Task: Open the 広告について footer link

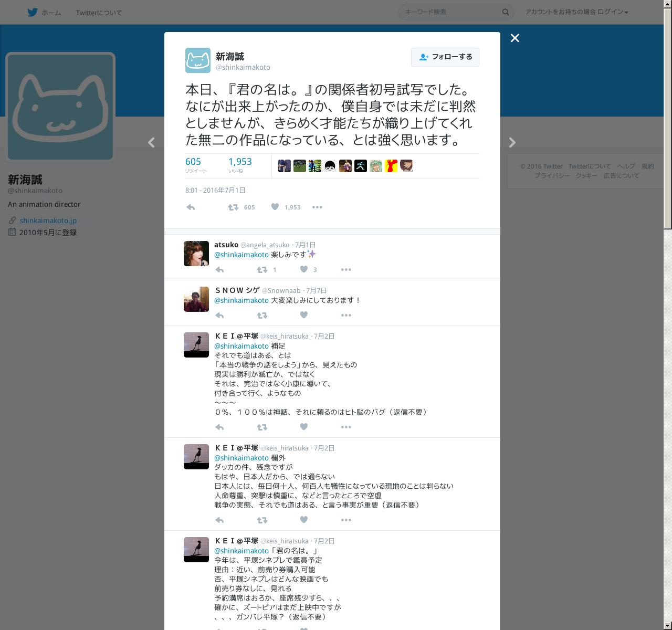Action: [x=622, y=176]
